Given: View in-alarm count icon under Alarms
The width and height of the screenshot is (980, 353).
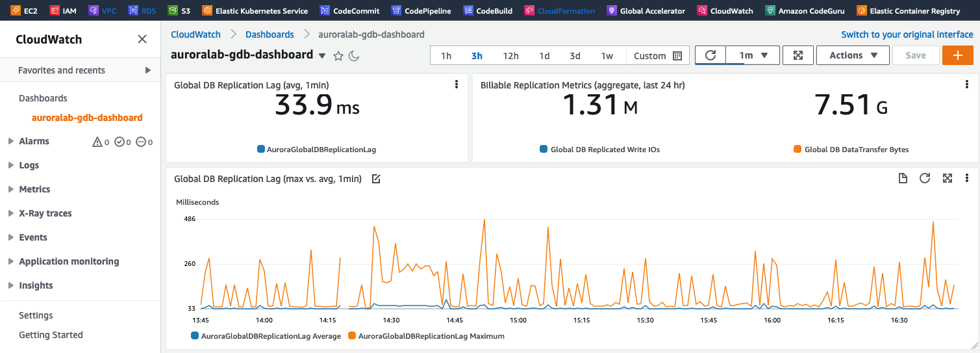Looking at the screenshot, I should pyautogui.click(x=97, y=142).
